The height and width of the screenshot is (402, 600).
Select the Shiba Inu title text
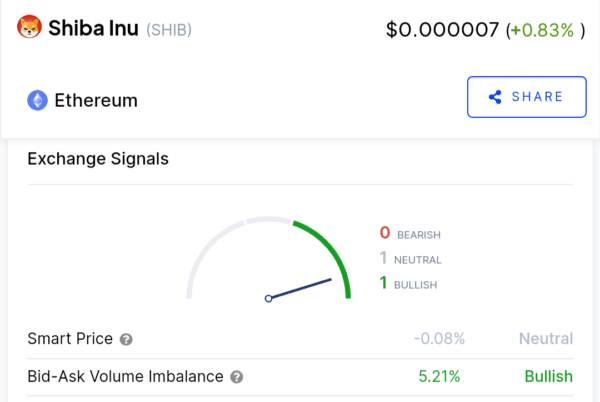93,28
